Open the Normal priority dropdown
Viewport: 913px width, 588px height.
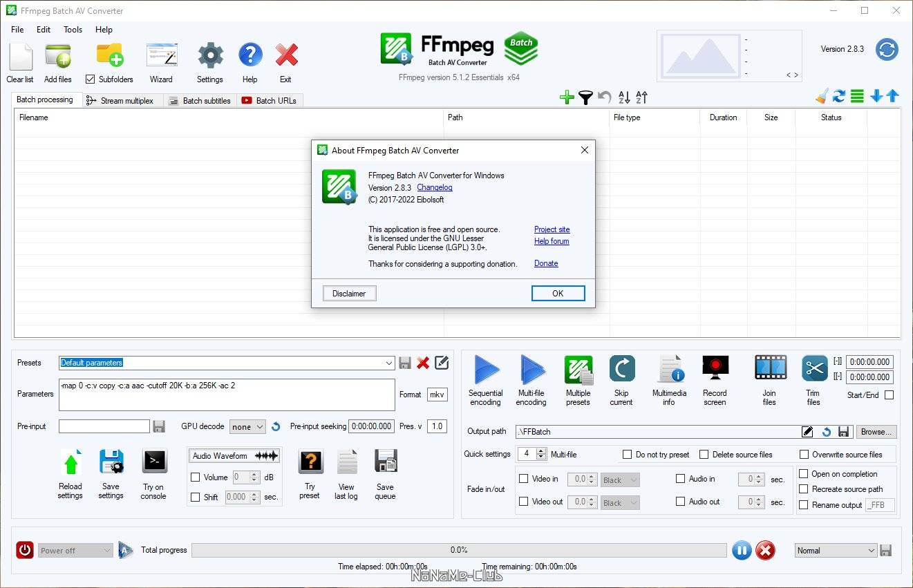pos(836,551)
